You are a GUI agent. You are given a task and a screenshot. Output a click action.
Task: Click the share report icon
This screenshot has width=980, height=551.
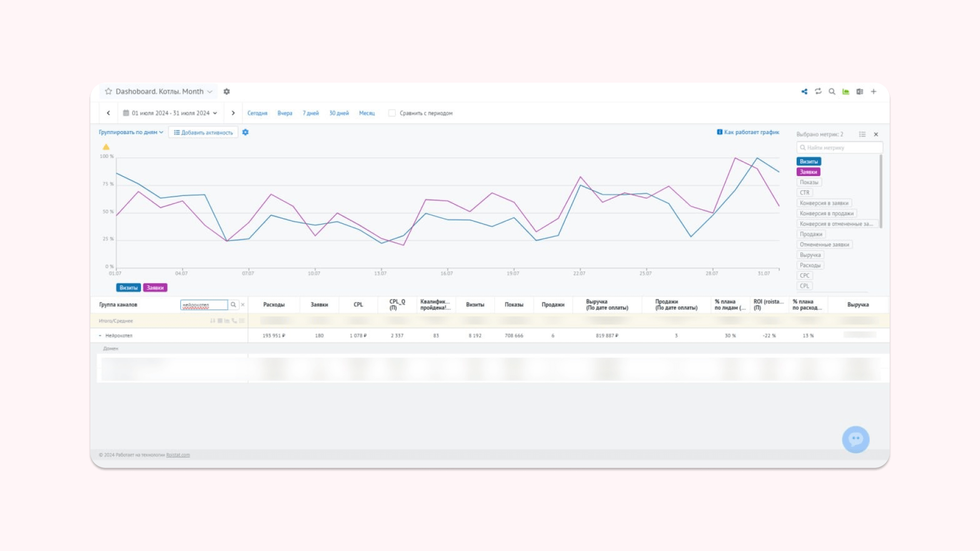point(804,92)
